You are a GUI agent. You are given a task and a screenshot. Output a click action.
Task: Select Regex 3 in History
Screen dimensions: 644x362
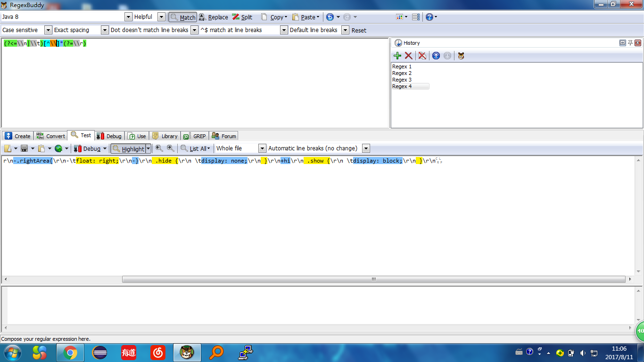(402, 80)
